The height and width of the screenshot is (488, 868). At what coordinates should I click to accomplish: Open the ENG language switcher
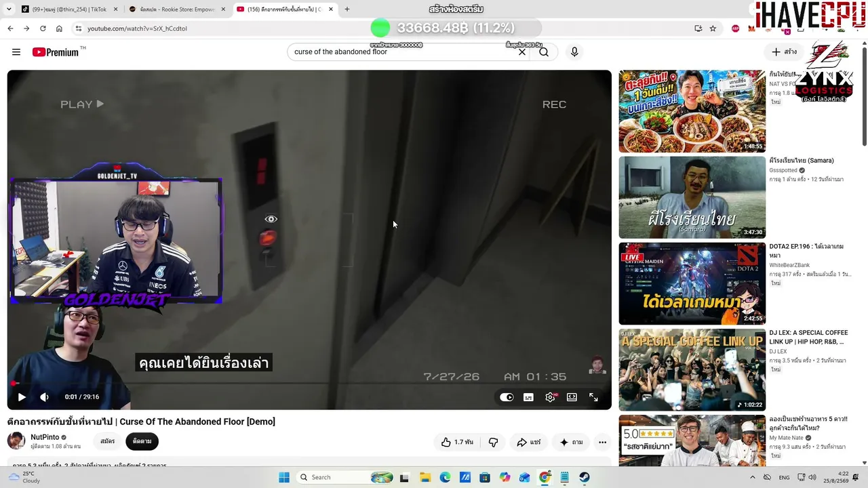[x=784, y=477]
